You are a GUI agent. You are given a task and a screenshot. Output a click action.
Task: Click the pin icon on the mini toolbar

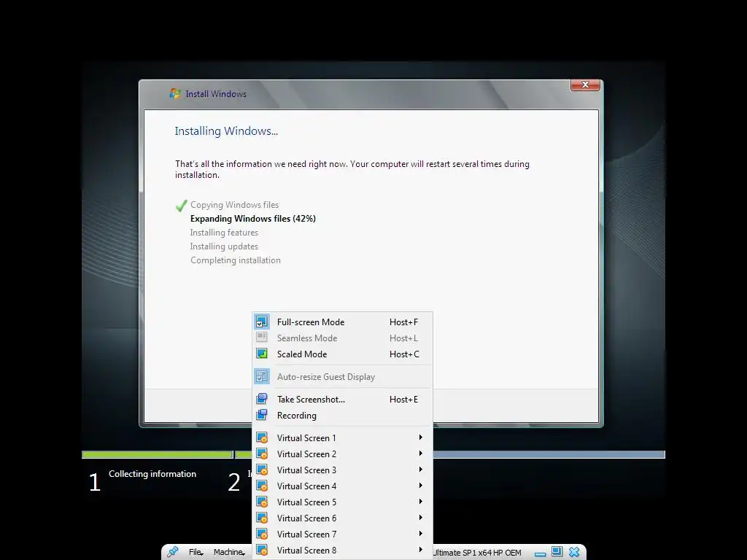click(172, 552)
